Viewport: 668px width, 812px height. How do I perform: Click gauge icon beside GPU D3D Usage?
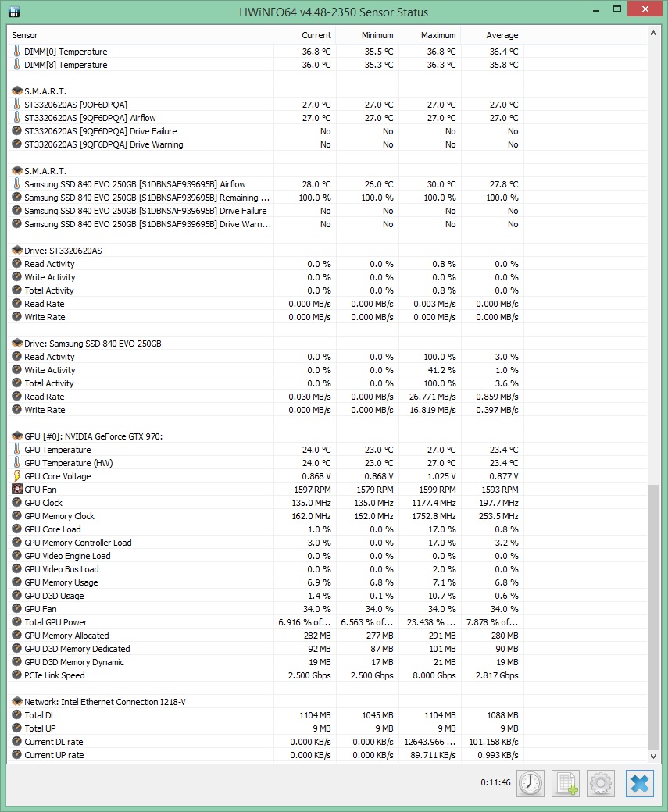(16, 596)
